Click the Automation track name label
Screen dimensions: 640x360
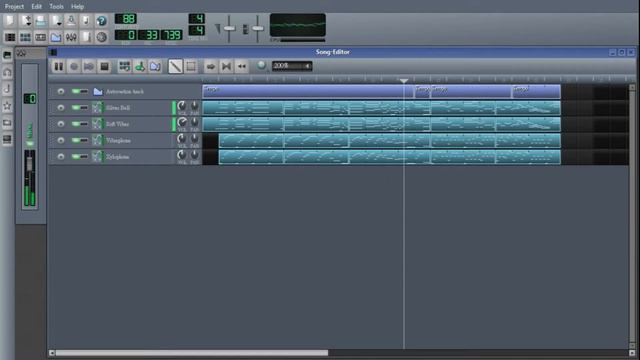pyautogui.click(x=125, y=91)
